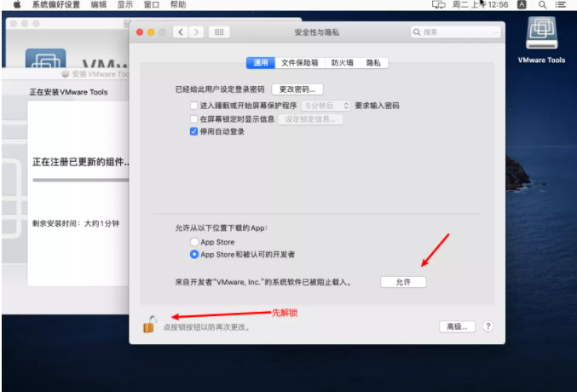The width and height of the screenshot is (577, 392).
Task: Click the 更改密码 button
Action: point(297,89)
